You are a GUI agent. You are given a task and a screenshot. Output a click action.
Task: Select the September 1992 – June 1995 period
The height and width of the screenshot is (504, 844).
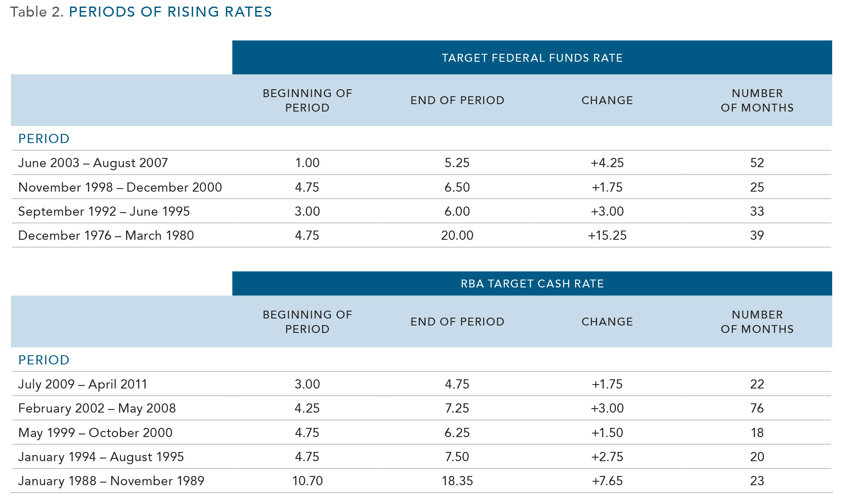[104, 211]
